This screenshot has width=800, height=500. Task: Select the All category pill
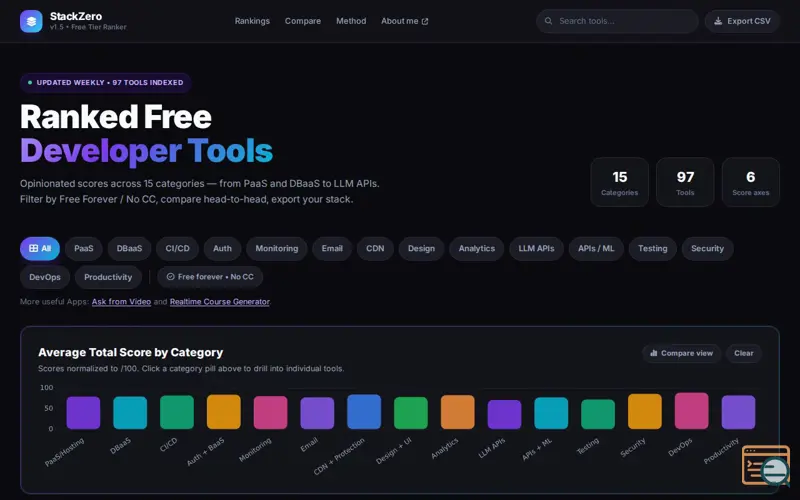(x=40, y=248)
